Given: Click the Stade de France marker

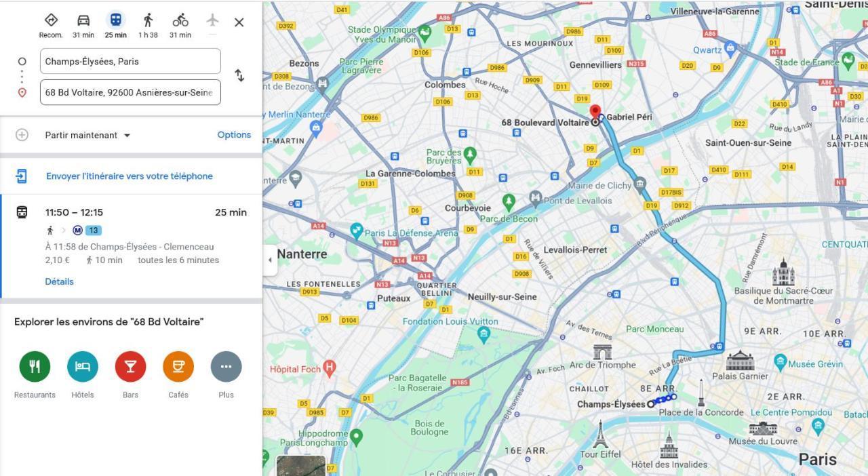Looking at the screenshot, I should 848,60.
